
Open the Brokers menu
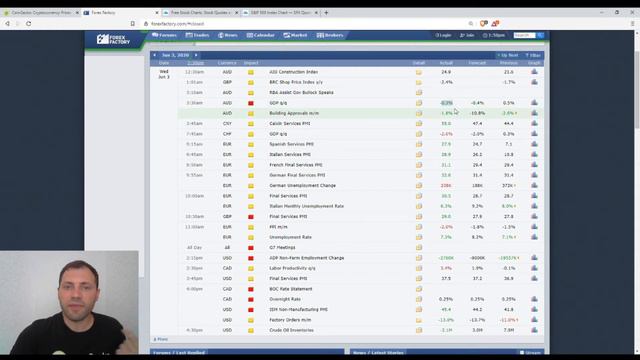pos(330,36)
